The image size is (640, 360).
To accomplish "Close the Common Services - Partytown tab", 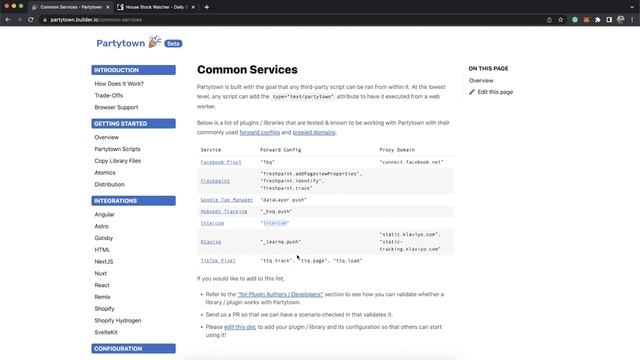I will [x=108, y=7].
